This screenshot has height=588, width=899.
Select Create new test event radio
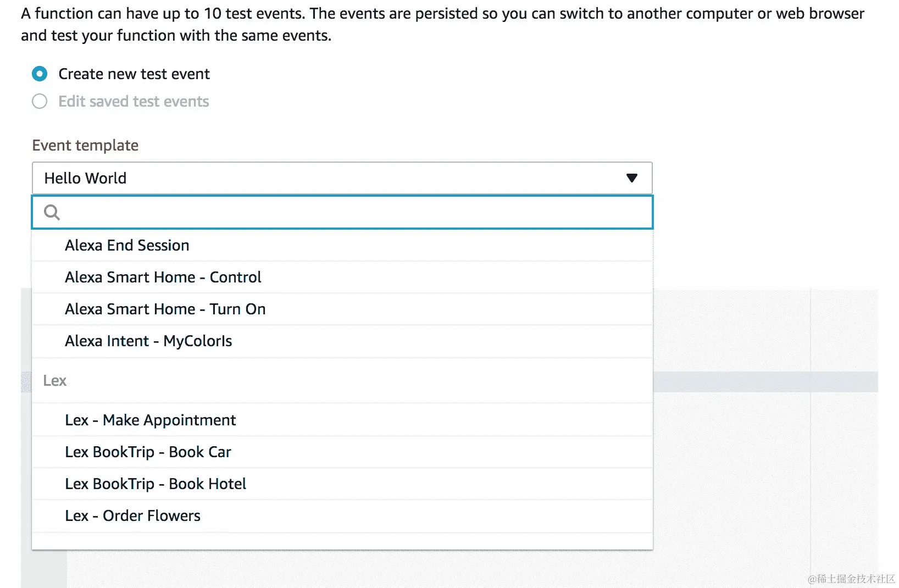tap(40, 74)
